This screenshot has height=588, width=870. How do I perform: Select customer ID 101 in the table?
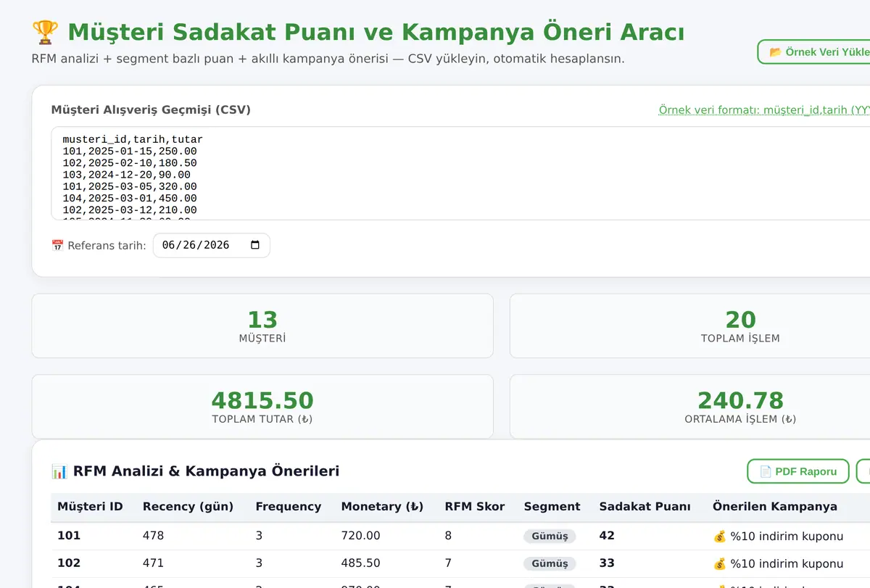point(69,536)
